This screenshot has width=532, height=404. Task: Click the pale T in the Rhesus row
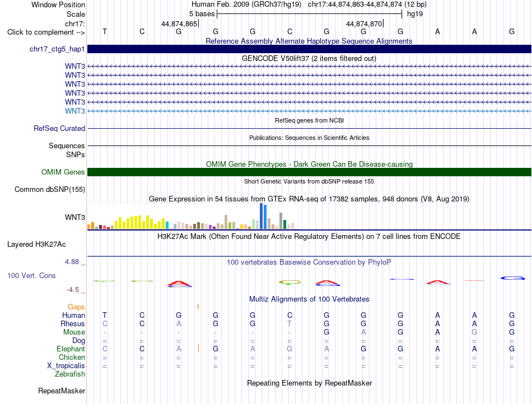tap(290, 323)
